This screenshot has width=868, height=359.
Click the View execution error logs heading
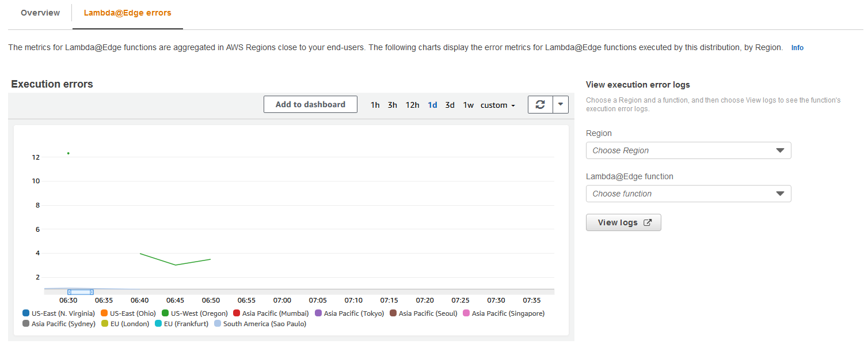(638, 85)
